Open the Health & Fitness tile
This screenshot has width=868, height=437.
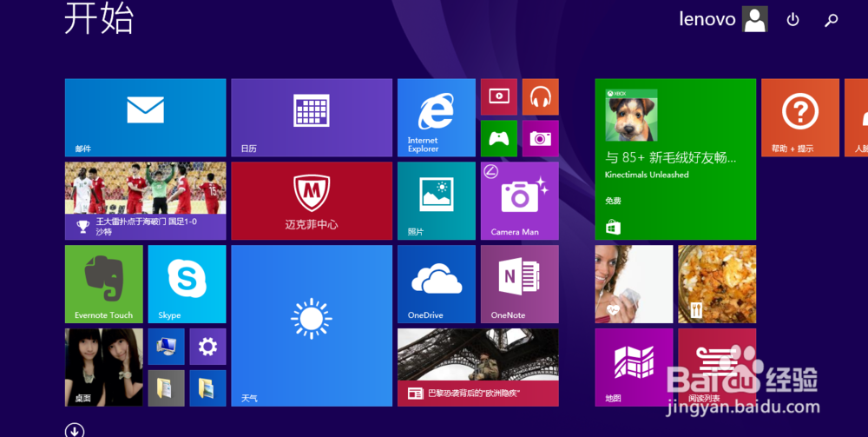[x=634, y=284]
